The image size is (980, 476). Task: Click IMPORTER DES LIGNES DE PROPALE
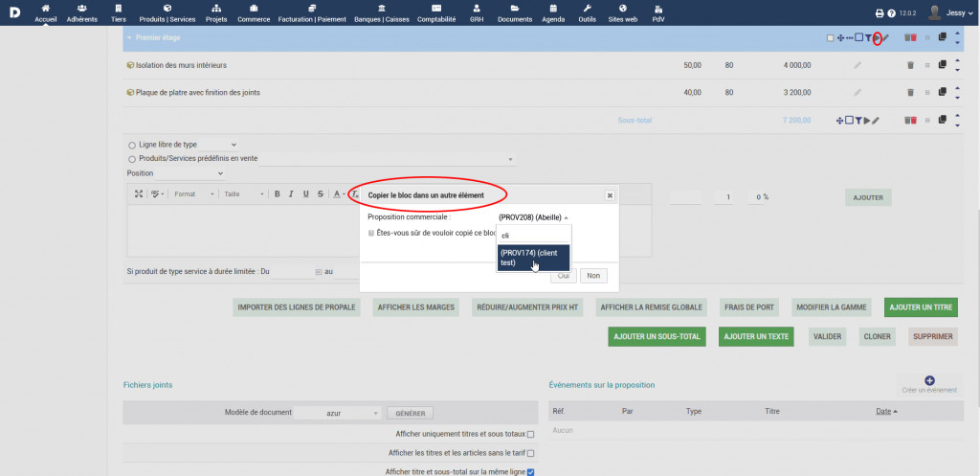pos(297,307)
